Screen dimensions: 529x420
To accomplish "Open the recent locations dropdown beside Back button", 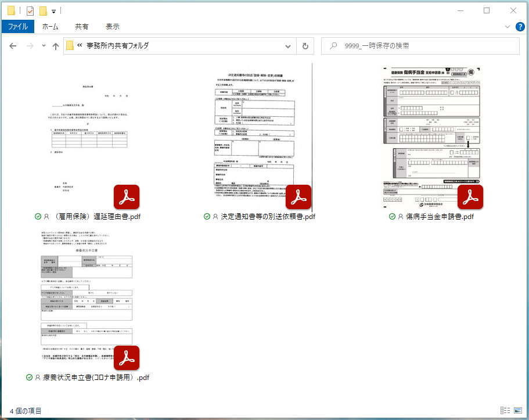I will click(44, 45).
